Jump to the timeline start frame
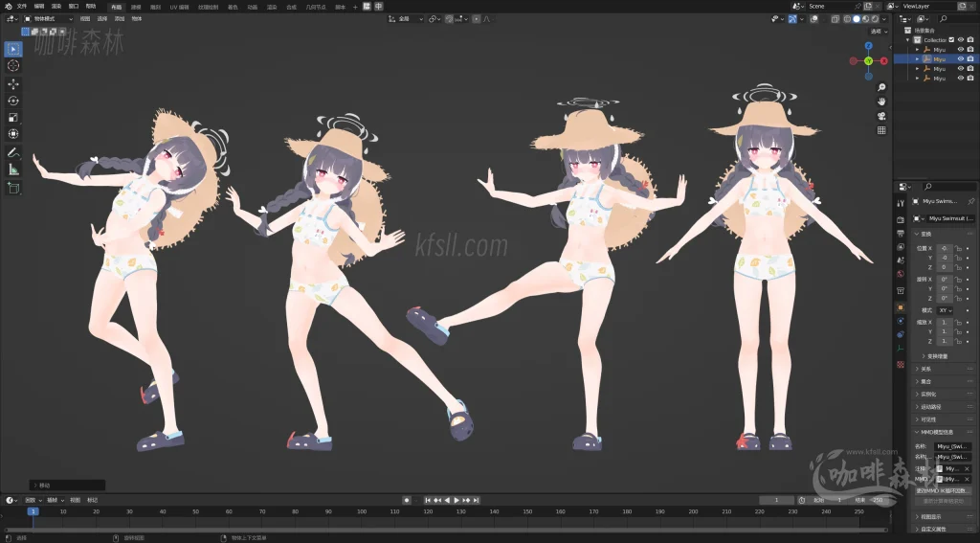980x543 pixels. tap(428, 500)
